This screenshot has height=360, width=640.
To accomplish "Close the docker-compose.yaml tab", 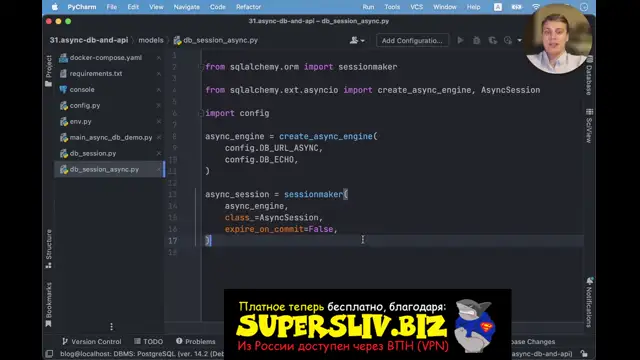I will [x=159, y=58].
